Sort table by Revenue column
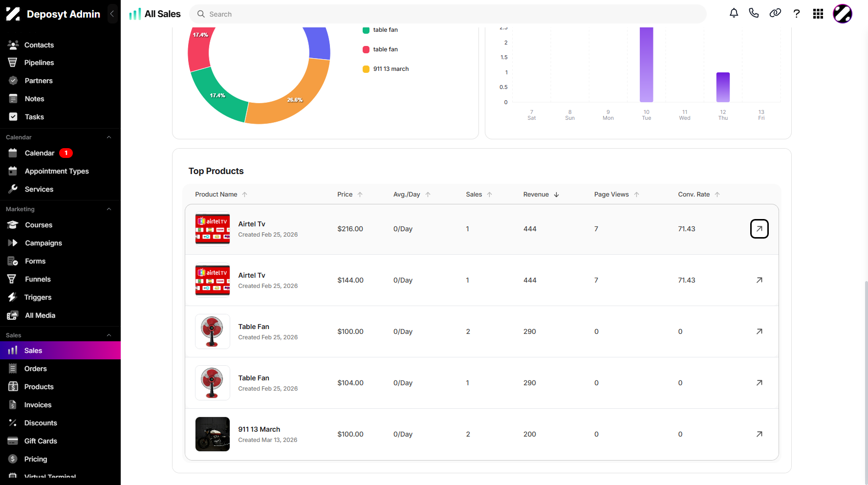This screenshot has height=485, width=868. pos(541,195)
